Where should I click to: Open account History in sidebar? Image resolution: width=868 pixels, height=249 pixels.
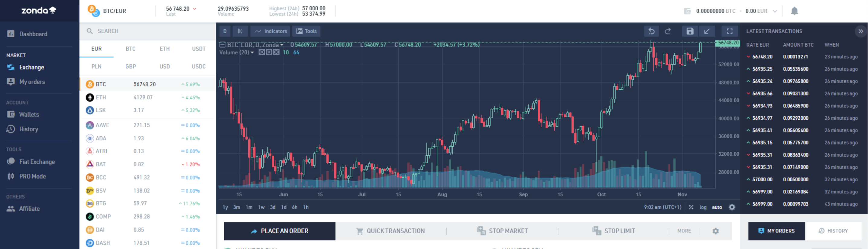[28, 129]
